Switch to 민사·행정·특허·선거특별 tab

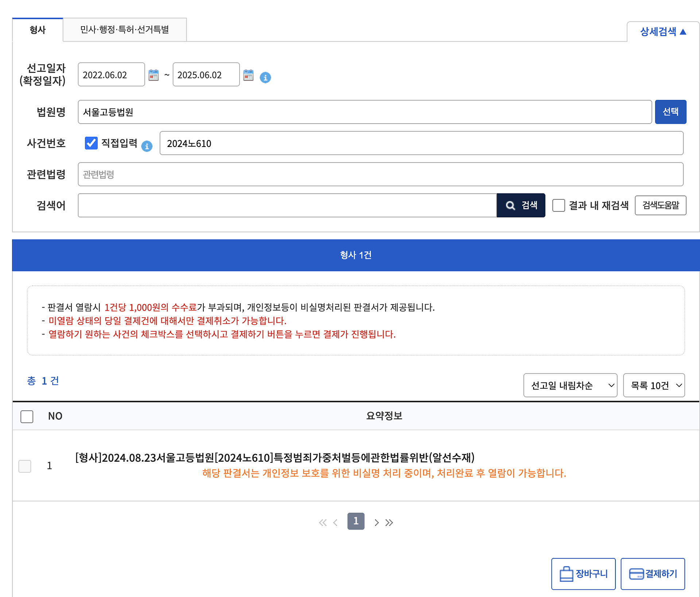[x=124, y=30]
